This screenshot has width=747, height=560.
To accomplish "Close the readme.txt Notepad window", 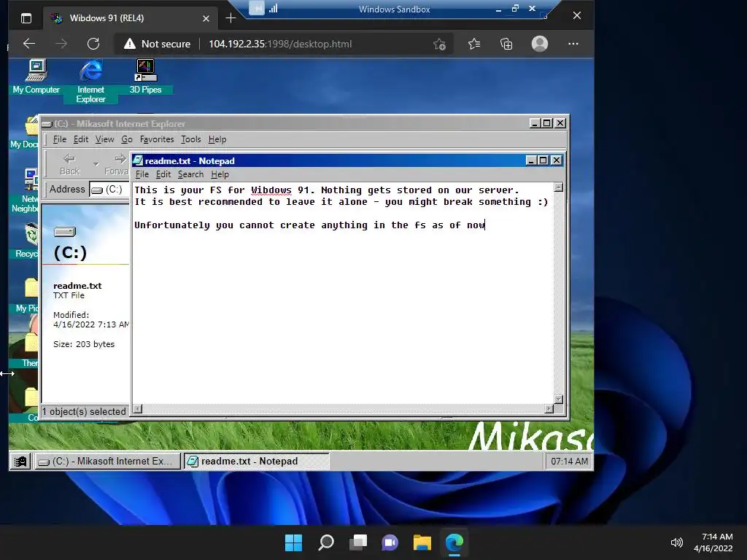I will (556, 160).
